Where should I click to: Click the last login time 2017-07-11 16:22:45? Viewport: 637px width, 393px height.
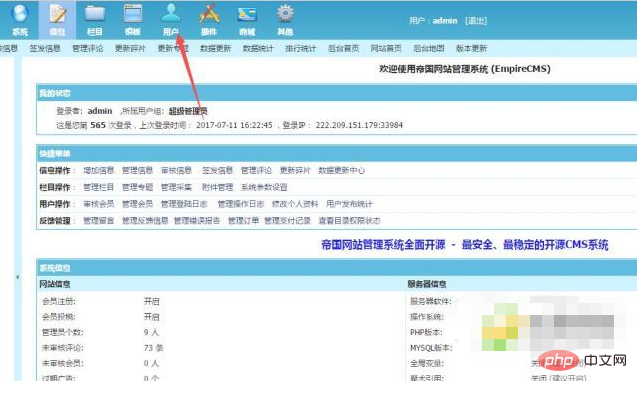(234, 125)
